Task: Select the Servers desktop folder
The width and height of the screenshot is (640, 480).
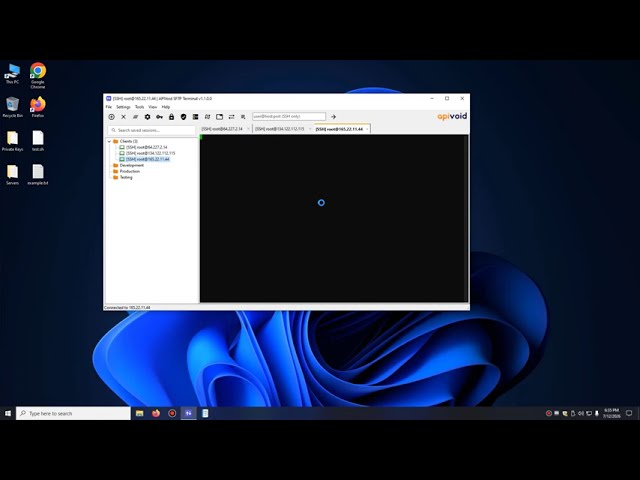Action: point(12,175)
